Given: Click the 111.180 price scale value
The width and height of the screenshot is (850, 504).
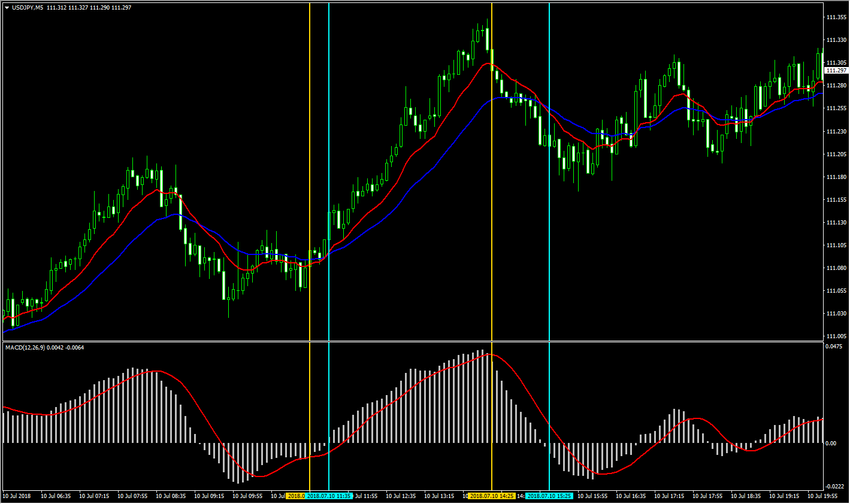Looking at the screenshot, I should coord(836,177).
